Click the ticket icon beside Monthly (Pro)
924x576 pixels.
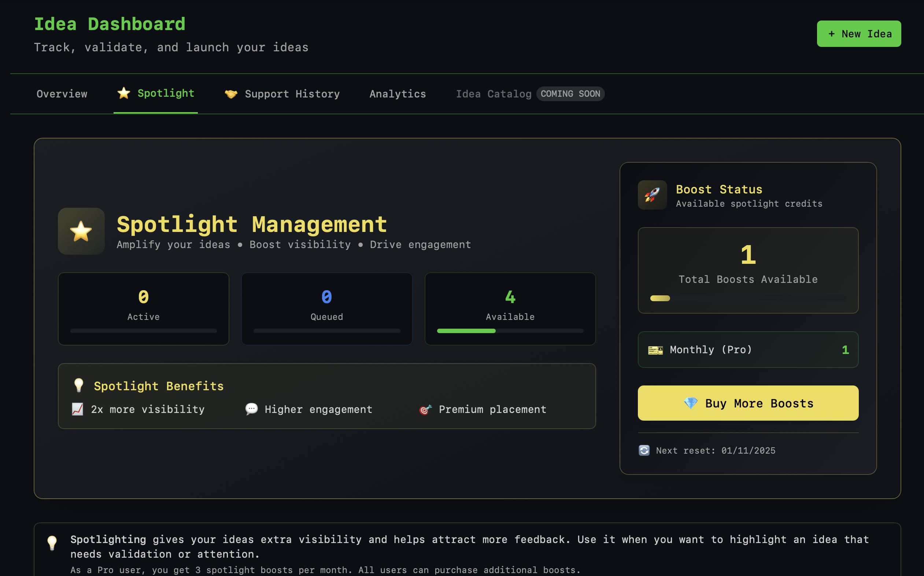click(x=655, y=350)
